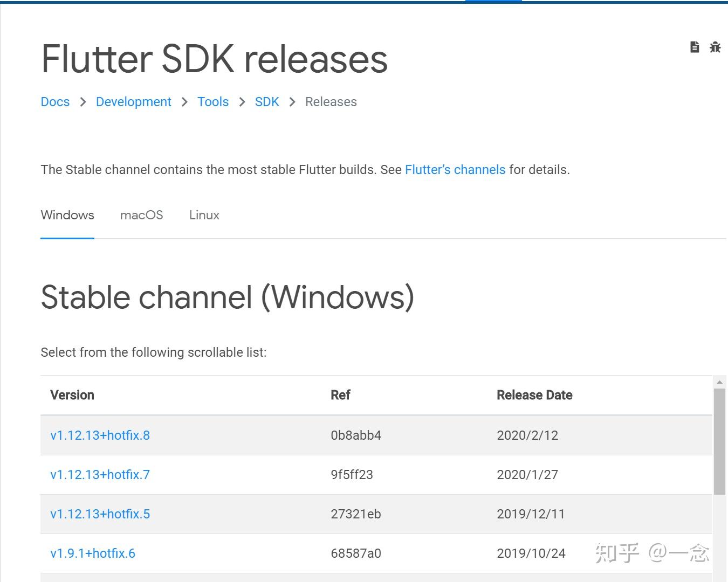Download version v1.12.13+hotfix.8
728x582 pixels.
[100, 435]
